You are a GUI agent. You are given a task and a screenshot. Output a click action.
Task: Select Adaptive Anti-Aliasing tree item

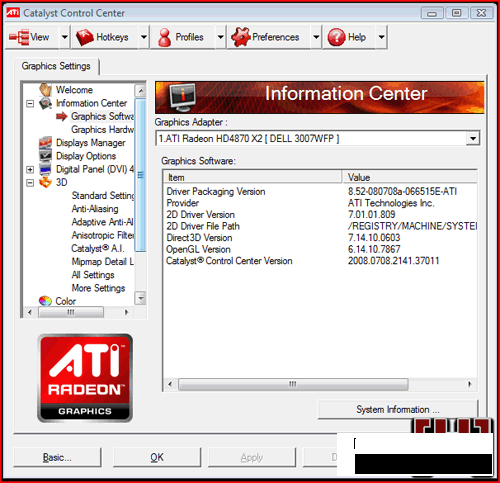(103, 222)
